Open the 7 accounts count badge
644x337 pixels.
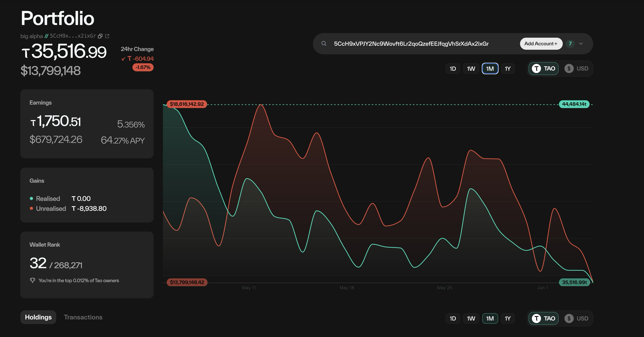click(570, 44)
